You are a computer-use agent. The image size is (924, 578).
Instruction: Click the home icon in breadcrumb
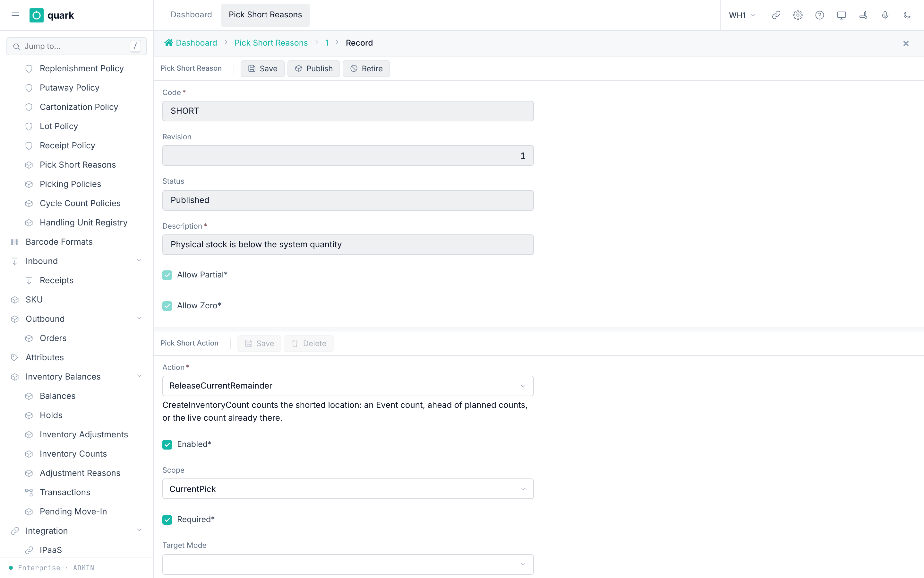coord(168,43)
